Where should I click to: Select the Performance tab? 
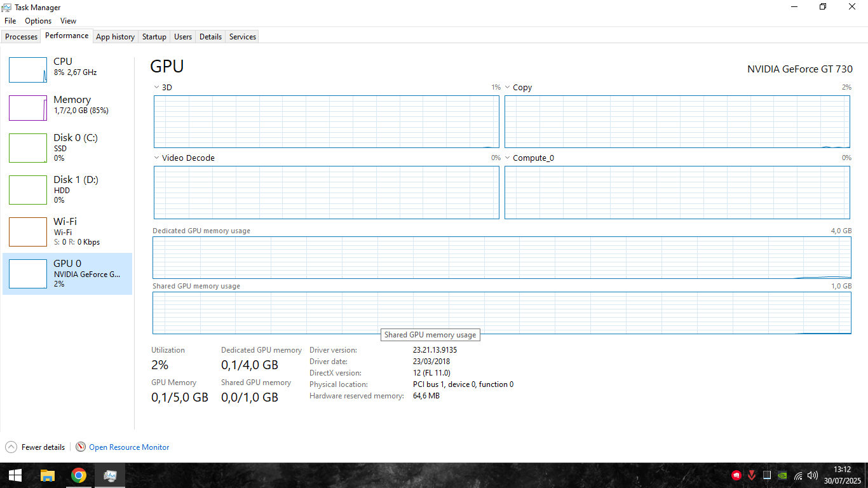click(x=67, y=36)
